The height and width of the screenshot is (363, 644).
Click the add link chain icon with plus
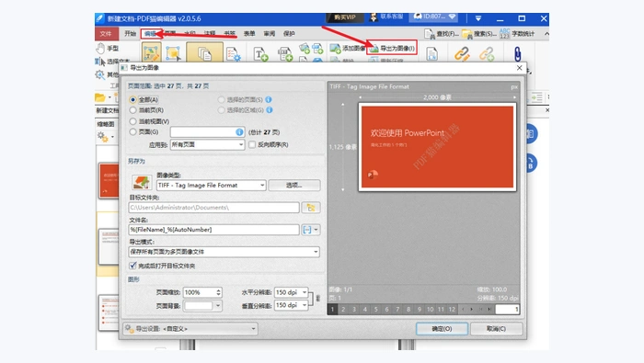tap(487, 53)
